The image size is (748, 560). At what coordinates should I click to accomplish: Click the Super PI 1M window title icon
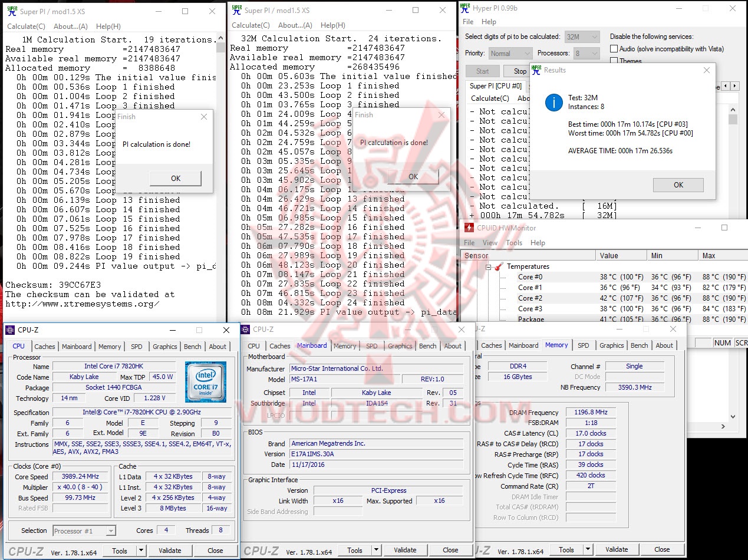pos(11,11)
